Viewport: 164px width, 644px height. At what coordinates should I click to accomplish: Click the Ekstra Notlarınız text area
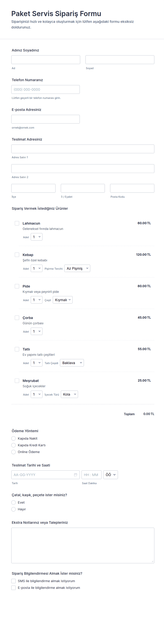click(83, 545)
